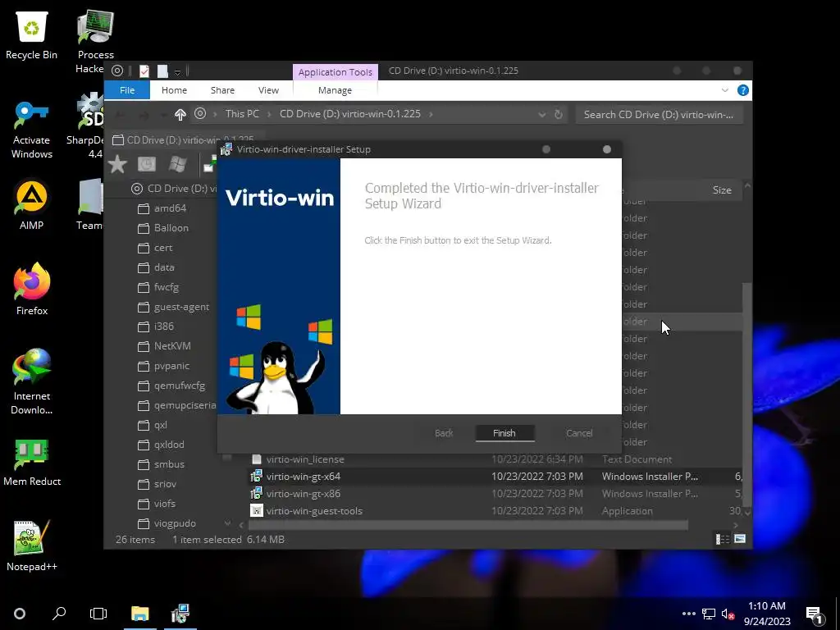Image resolution: width=840 pixels, height=630 pixels.
Task: Open Task View on the taskbar
Action: [x=98, y=614]
